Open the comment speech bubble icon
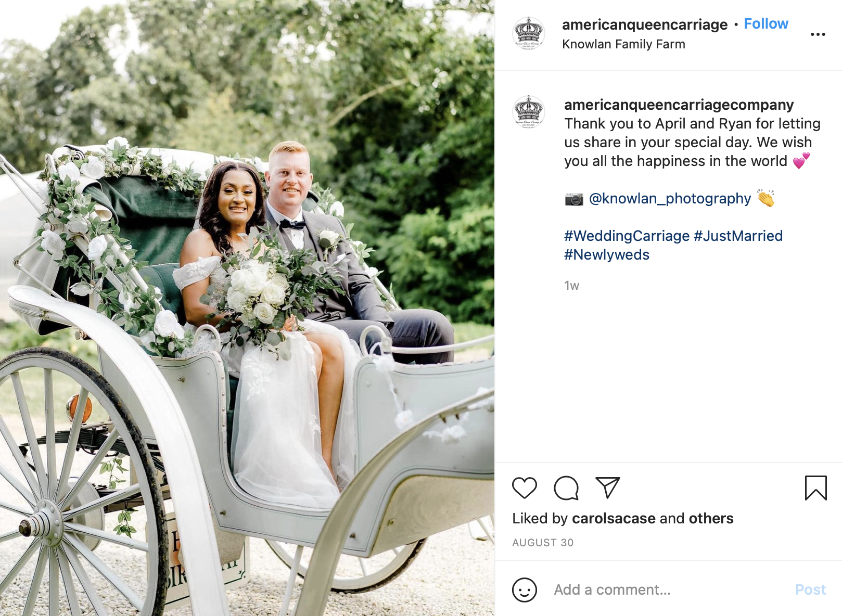The image size is (842, 616). [x=566, y=488]
